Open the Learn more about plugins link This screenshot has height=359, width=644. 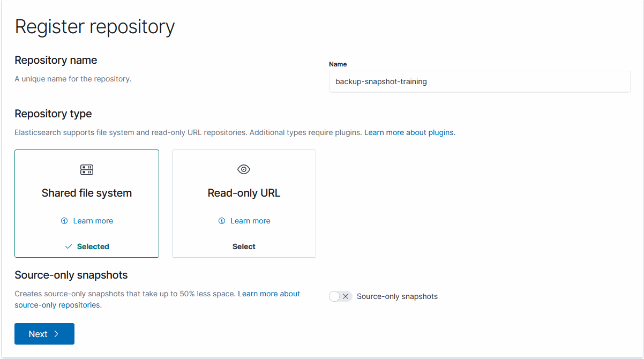click(409, 132)
